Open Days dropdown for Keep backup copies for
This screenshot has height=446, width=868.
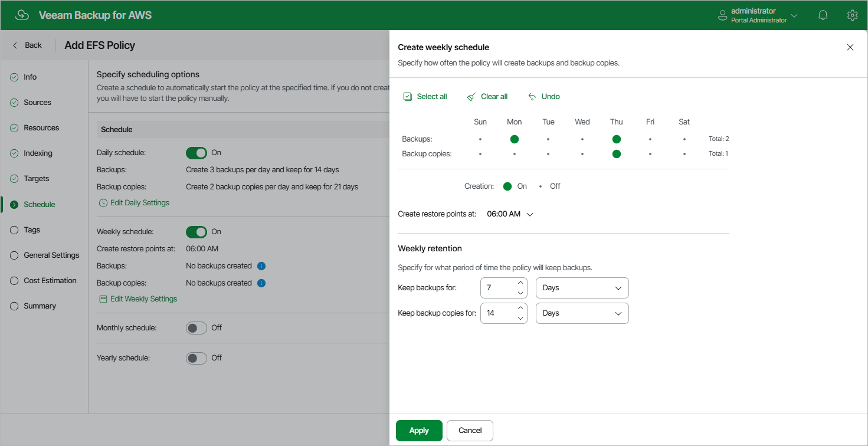(582, 313)
